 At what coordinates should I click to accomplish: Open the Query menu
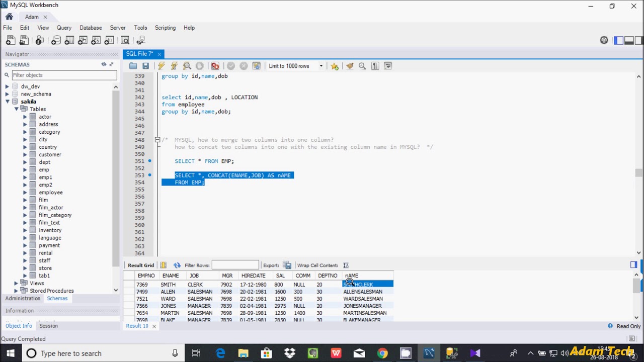[x=64, y=28]
